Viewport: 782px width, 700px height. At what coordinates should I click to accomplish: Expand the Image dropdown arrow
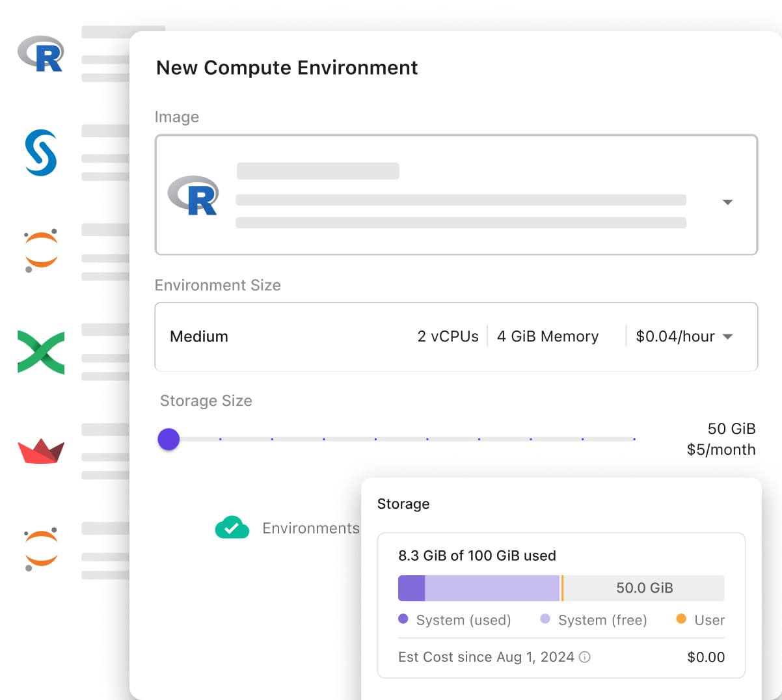pyautogui.click(x=728, y=202)
